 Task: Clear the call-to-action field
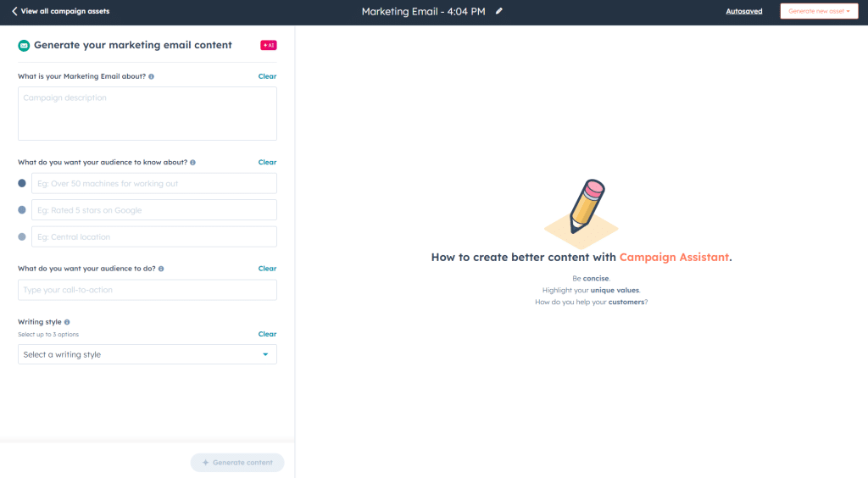[267, 269]
